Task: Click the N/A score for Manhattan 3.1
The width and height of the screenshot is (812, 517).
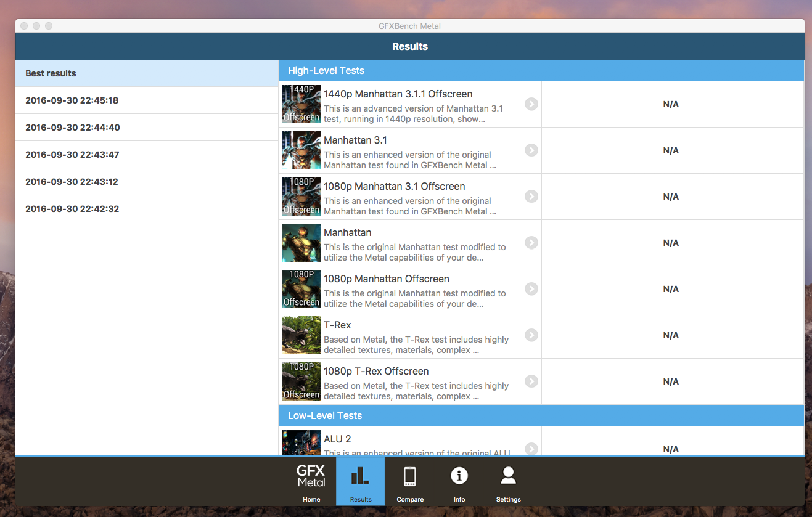Action: tap(671, 150)
